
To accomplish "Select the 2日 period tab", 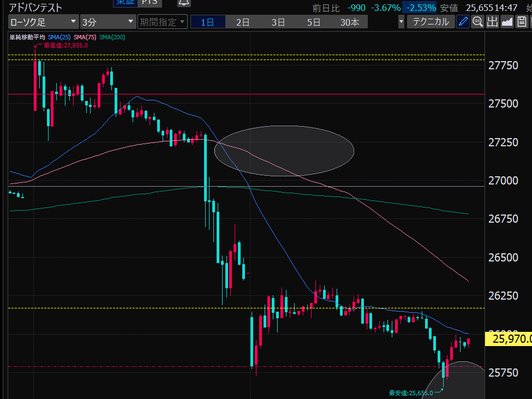I will coord(243,22).
